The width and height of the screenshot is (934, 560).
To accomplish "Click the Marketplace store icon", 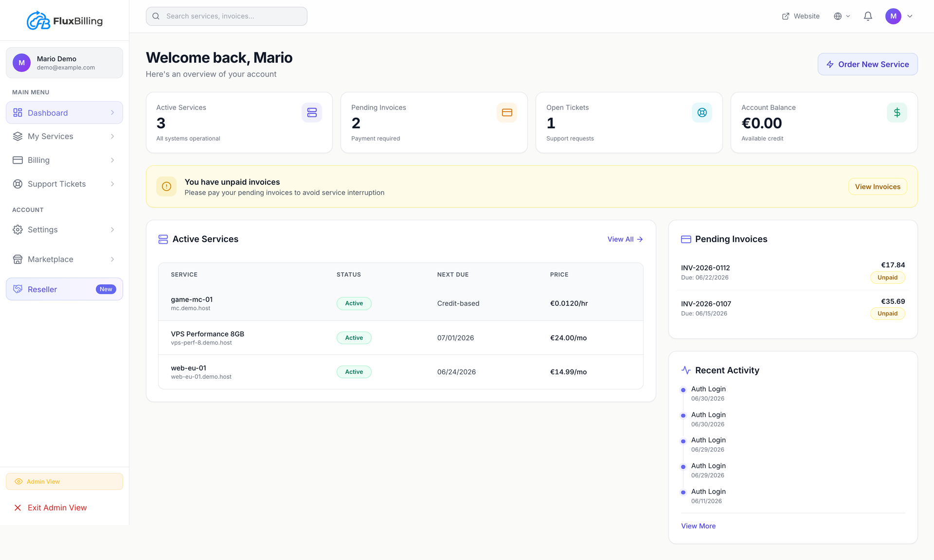I will coord(18,259).
